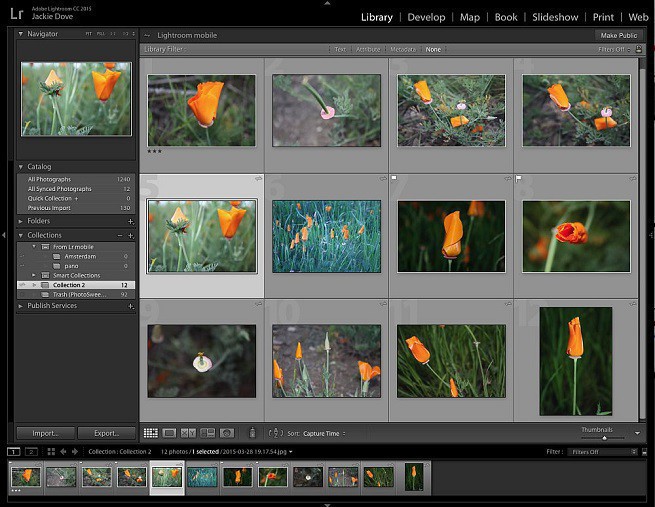Click the Make Public button
655x507 pixels.
618,35
